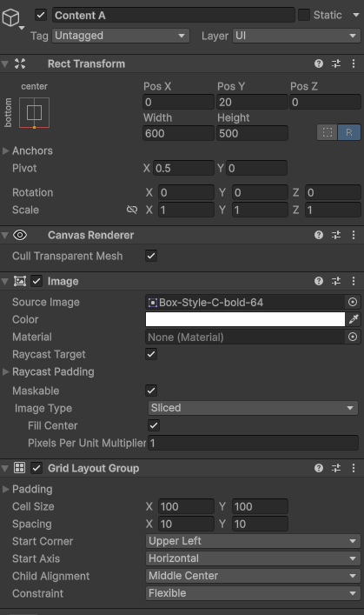This screenshot has height=615, width=364.
Task: Open the Child Alignment dropdown
Action: pyautogui.click(x=253, y=576)
